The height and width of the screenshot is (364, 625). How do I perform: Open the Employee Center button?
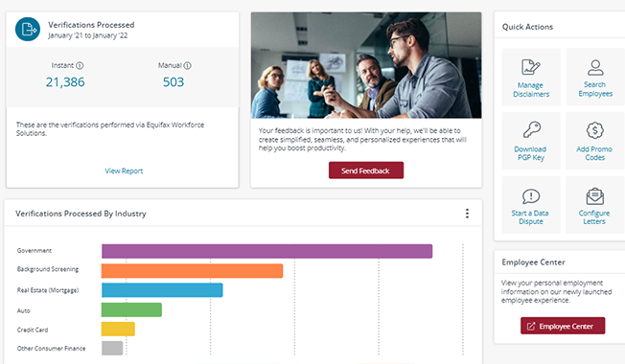[563, 326]
